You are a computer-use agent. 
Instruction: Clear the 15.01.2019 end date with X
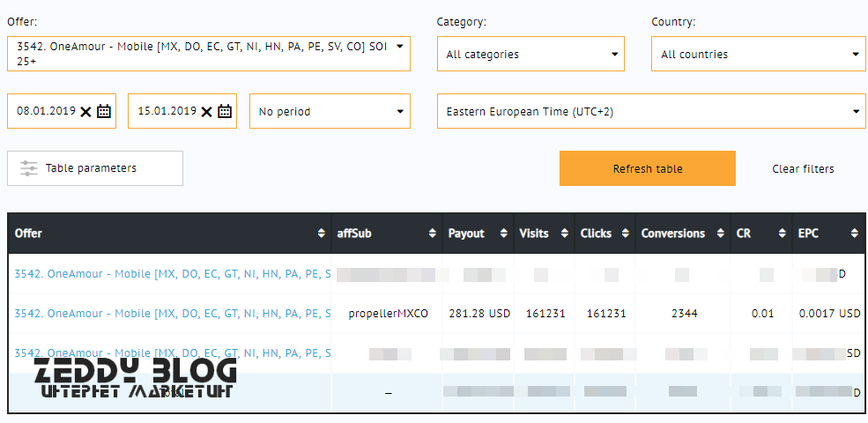pos(206,111)
